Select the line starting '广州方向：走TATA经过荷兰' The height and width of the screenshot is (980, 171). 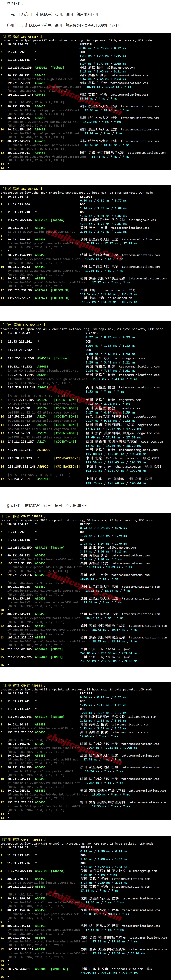(63, 25)
